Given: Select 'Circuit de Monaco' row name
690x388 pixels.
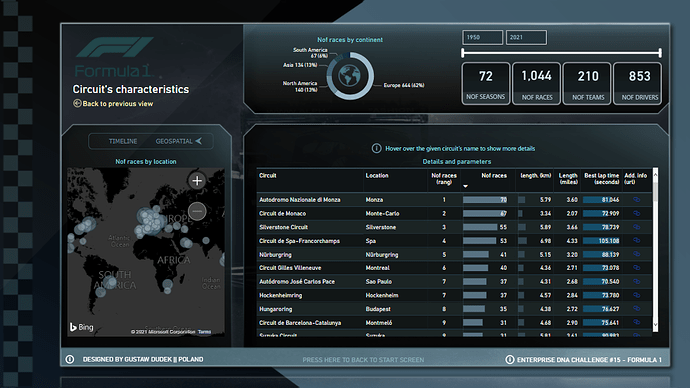Looking at the screenshot, I should (283, 213).
